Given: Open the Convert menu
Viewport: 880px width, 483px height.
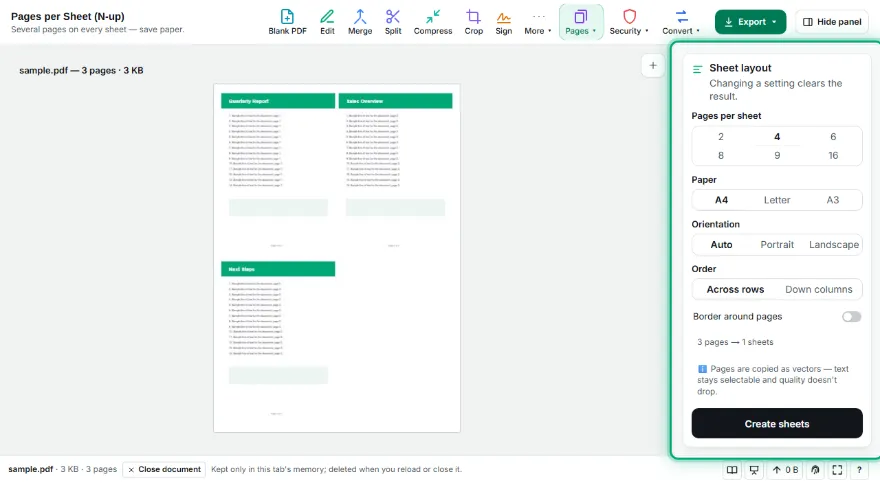Looking at the screenshot, I should coord(681,22).
